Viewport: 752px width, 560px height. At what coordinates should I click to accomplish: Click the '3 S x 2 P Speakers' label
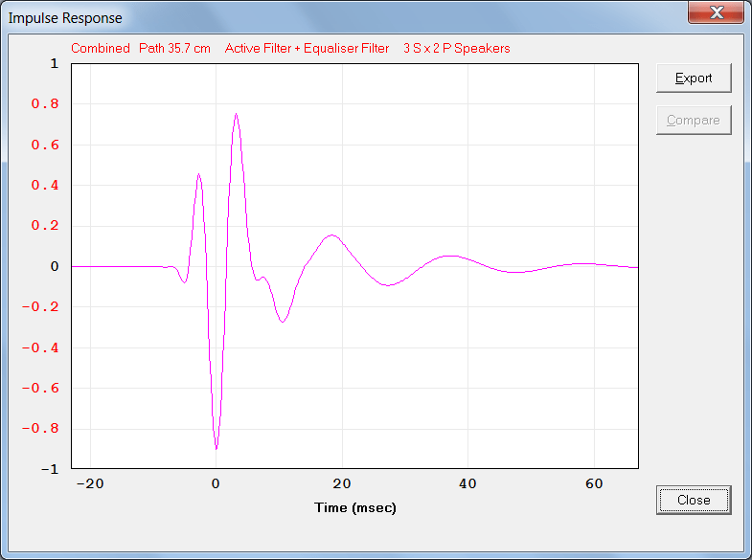[457, 49]
